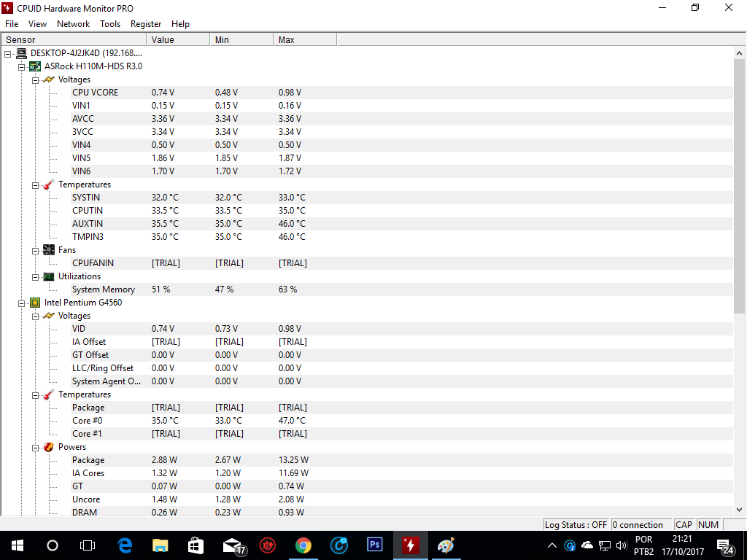This screenshot has width=747, height=560.
Task: Click the scrollbar down arrow
Action: [x=740, y=509]
